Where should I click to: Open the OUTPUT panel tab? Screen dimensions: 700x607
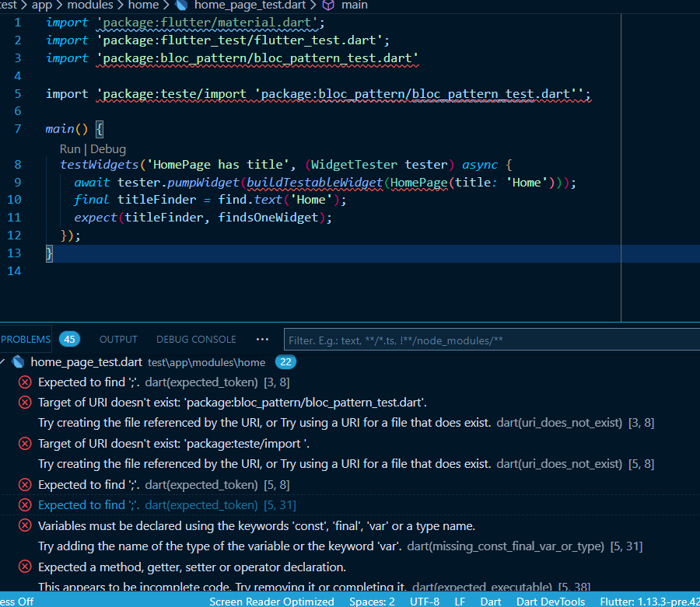click(x=118, y=340)
